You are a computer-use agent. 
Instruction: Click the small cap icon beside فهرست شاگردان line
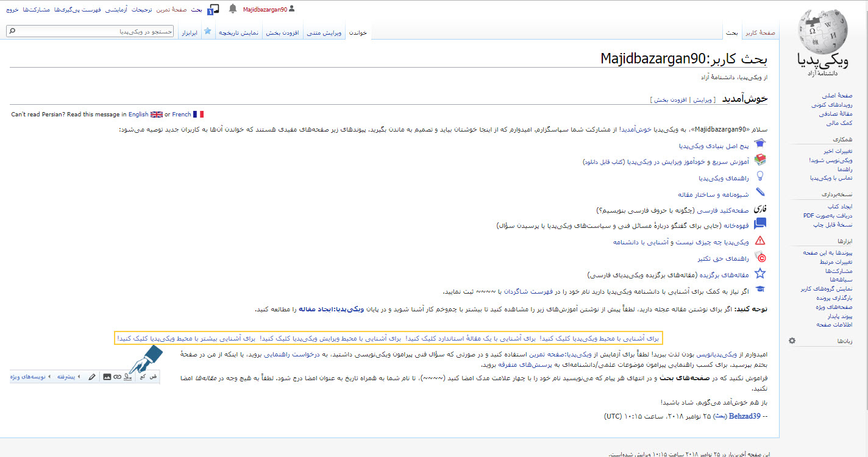pos(760,289)
